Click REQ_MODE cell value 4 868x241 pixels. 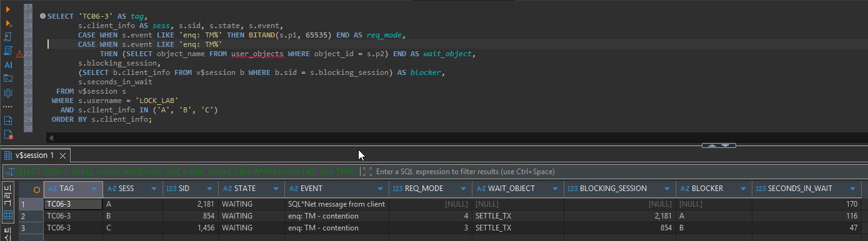430,216
